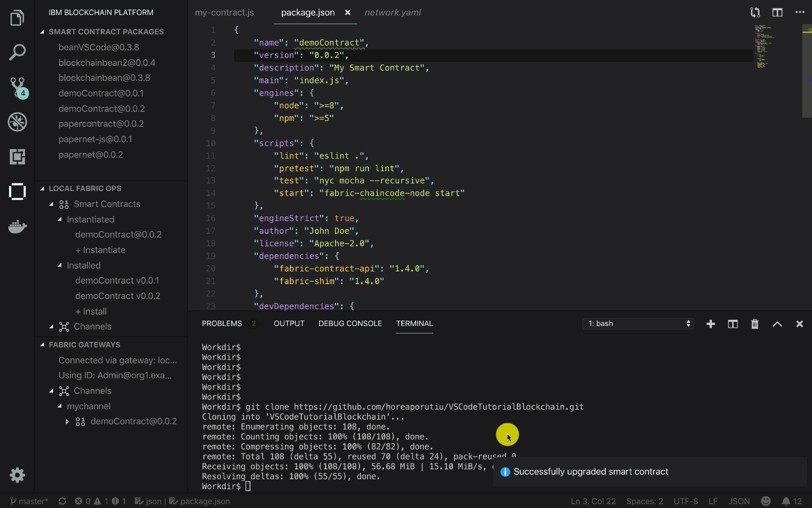Screen dimensions: 812x508
Task: Open the notifications bell
Action: point(792,501)
